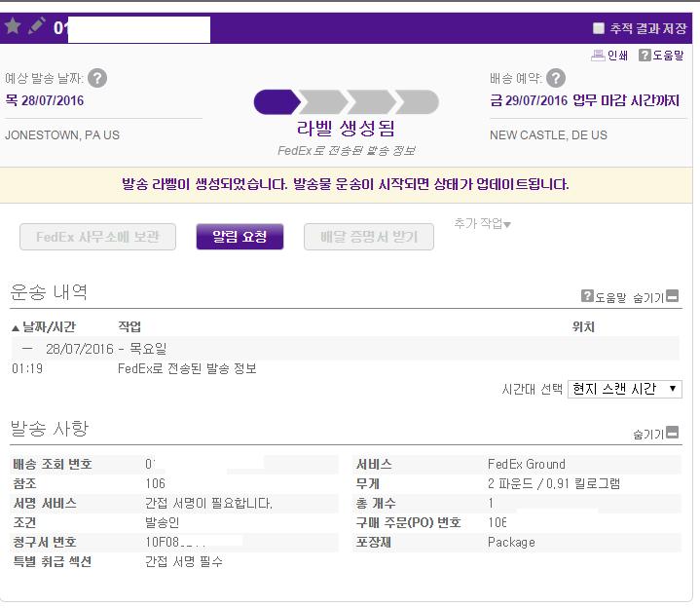The image size is (700, 608).
Task: Check the 추적 결과 저장 checkbox
Action: (x=598, y=28)
